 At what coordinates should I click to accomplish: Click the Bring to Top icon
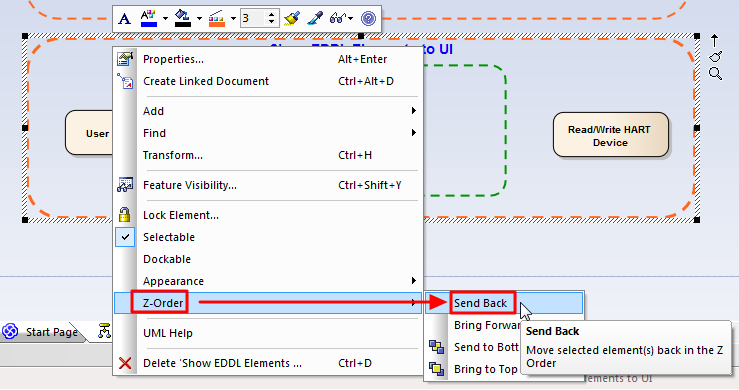tap(436, 369)
